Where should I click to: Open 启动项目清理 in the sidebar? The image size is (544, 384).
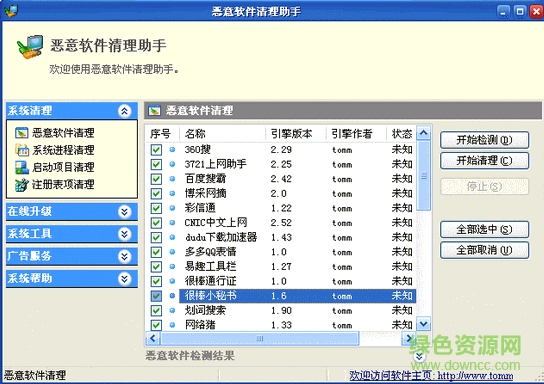(63, 168)
